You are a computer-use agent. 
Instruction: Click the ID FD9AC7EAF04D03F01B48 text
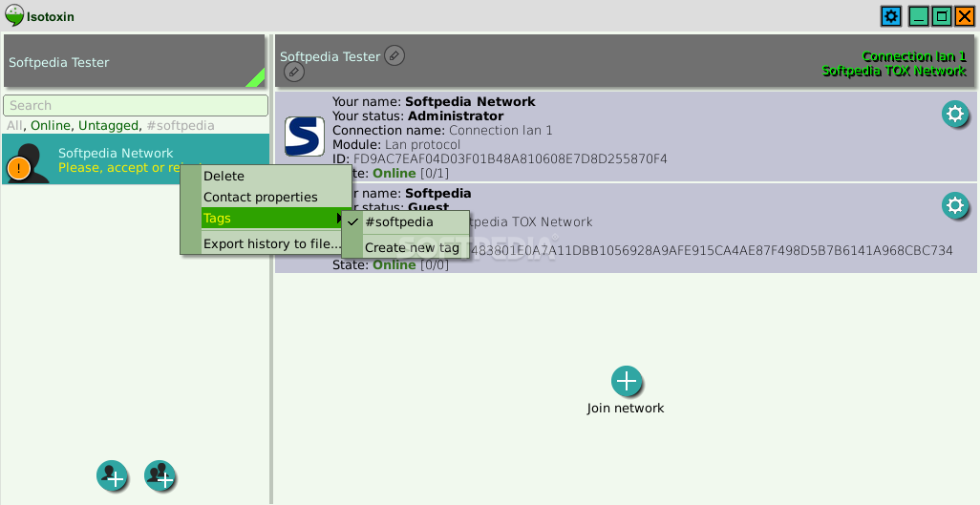tap(500, 158)
